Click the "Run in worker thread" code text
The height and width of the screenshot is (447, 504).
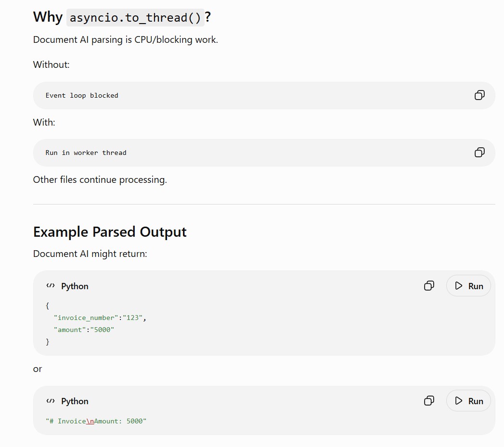point(86,153)
